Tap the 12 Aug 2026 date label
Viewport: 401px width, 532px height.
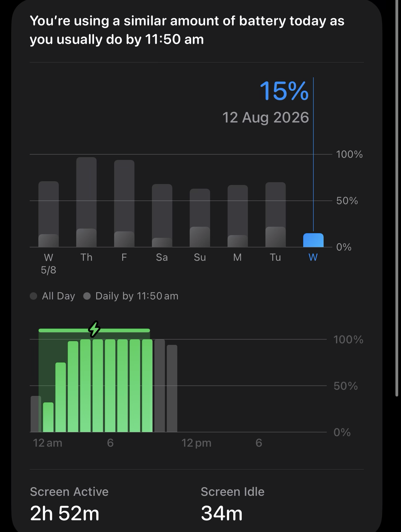[265, 118]
